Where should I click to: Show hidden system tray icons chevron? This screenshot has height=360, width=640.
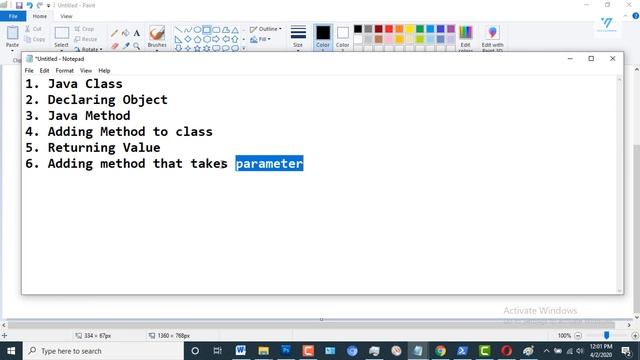(x=546, y=351)
